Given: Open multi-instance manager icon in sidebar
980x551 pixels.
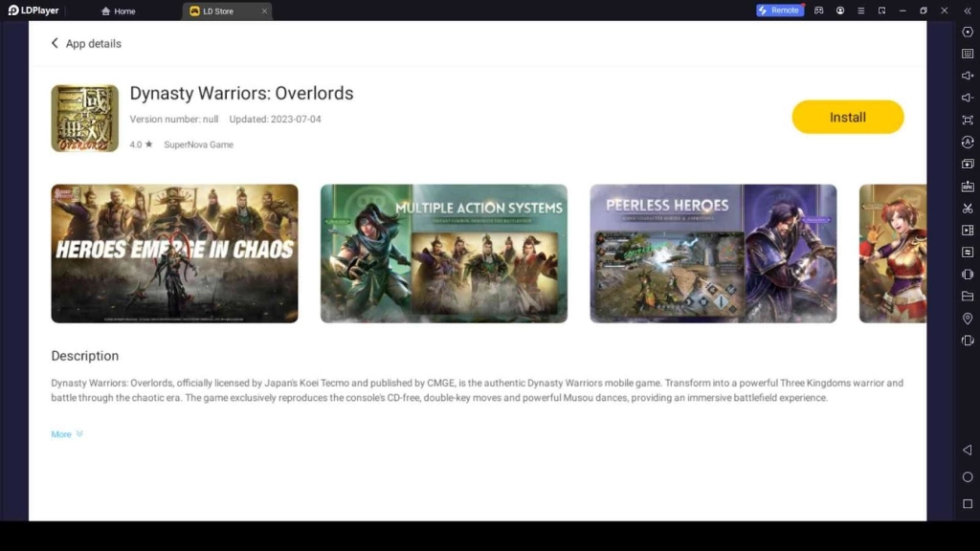Looking at the screenshot, I should [968, 164].
